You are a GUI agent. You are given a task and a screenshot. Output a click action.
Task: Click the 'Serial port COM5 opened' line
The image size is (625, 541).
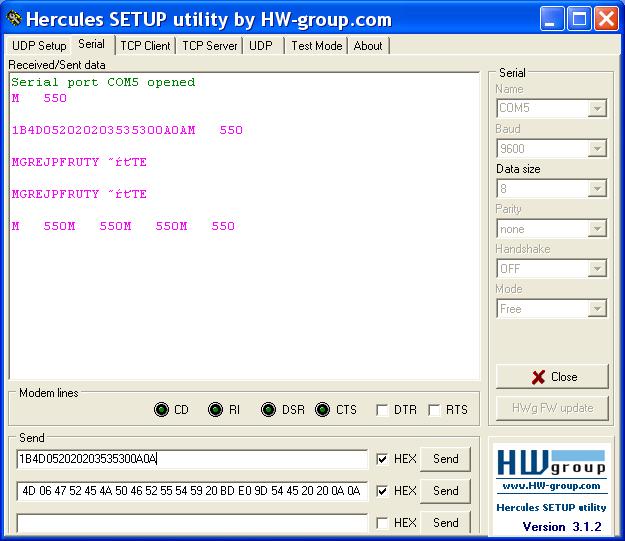tap(103, 83)
